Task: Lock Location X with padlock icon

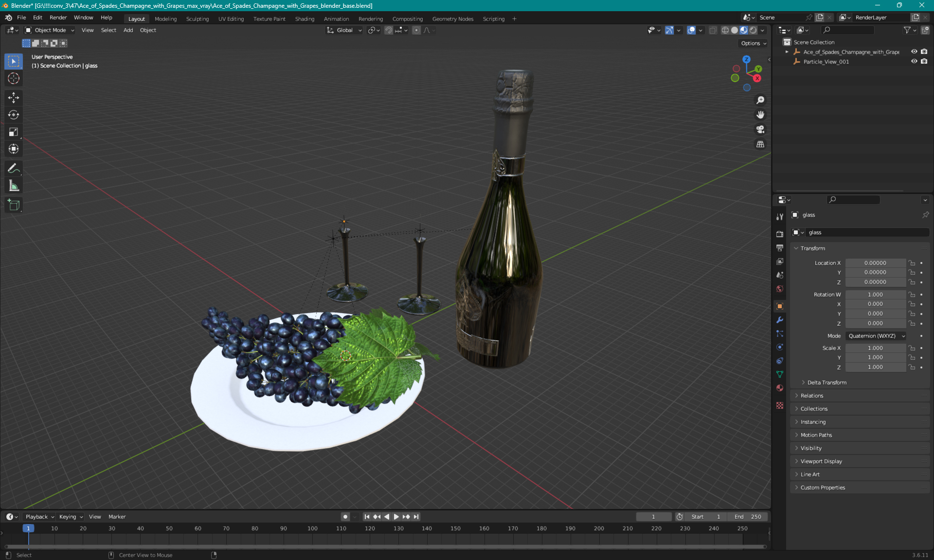Action: [912, 263]
